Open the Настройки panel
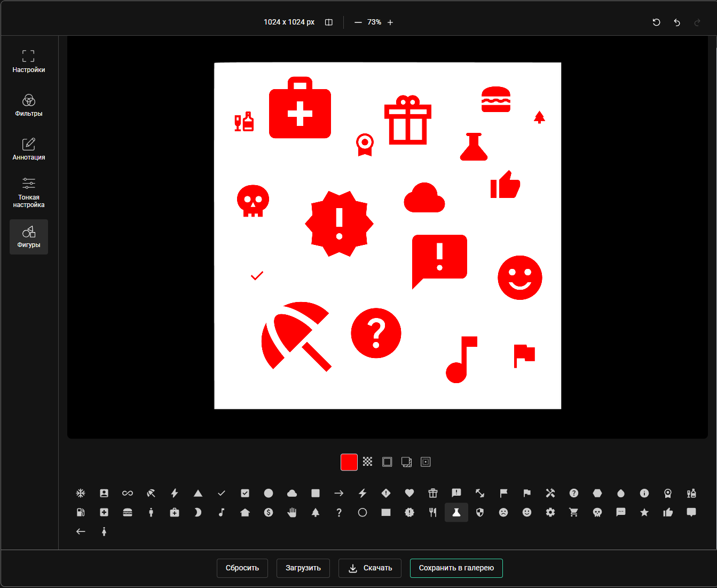 [29, 61]
